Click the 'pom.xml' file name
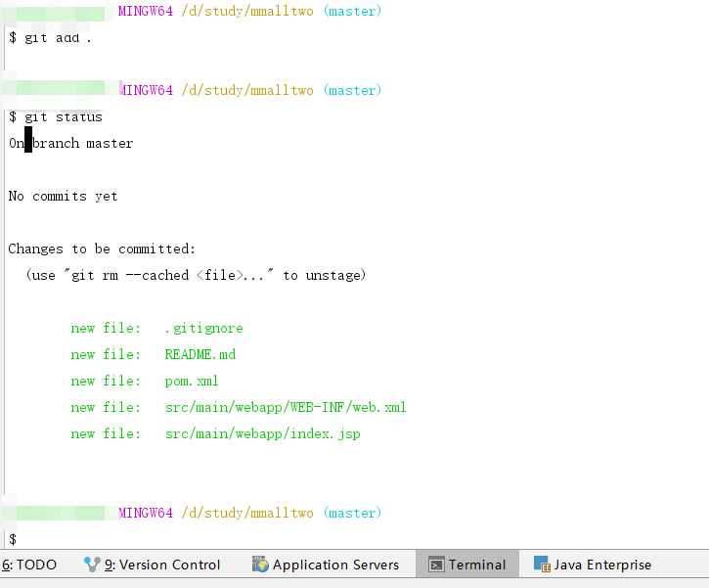Viewport: 709px width, 588px height. pos(192,381)
